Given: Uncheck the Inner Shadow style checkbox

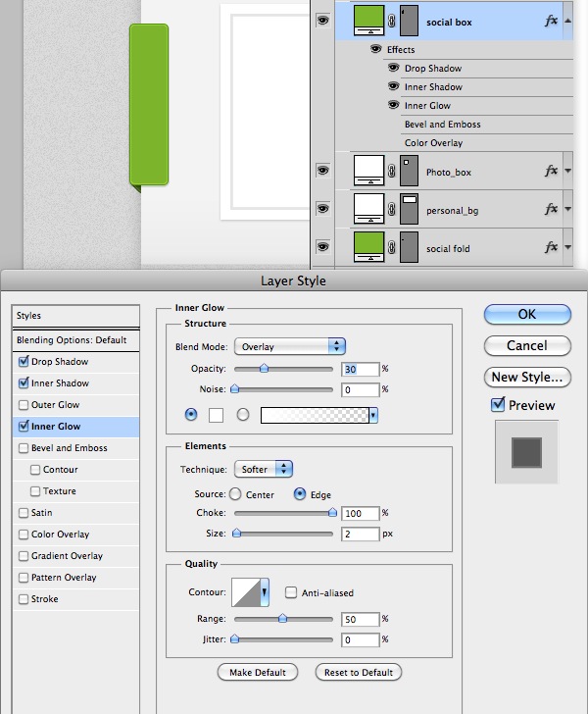Looking at the screenshot, I should [24, 382].
